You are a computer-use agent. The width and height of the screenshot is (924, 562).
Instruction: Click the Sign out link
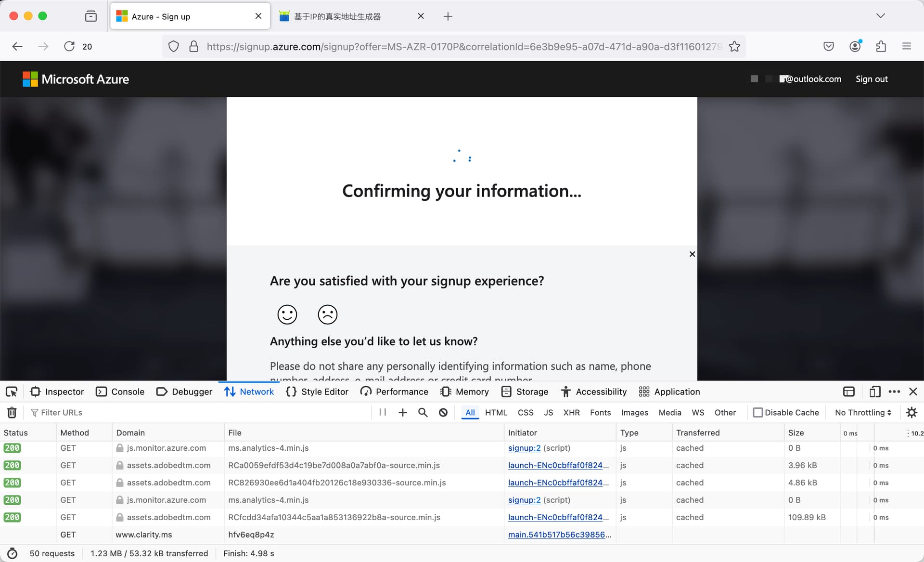[872, 79]
